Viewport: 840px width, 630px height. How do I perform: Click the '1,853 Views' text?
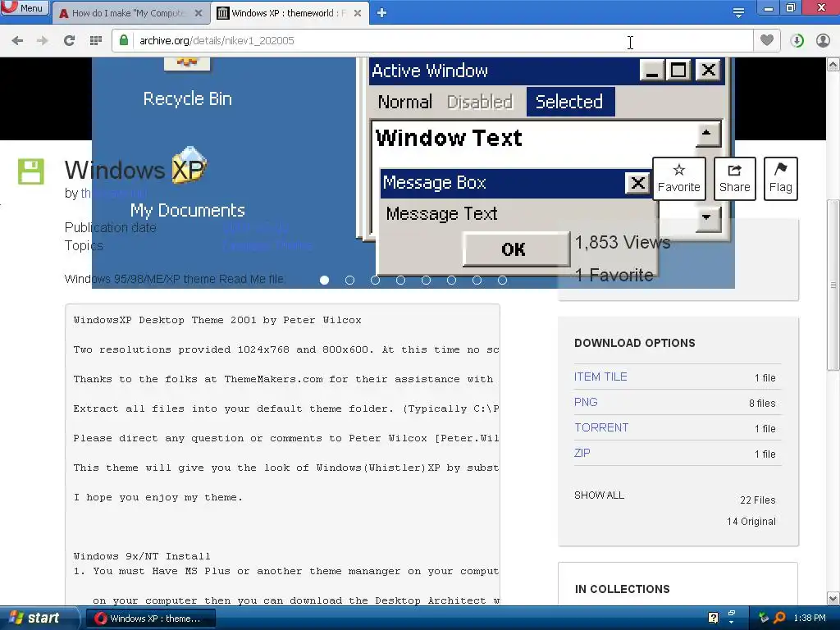(x=623, y=242)
